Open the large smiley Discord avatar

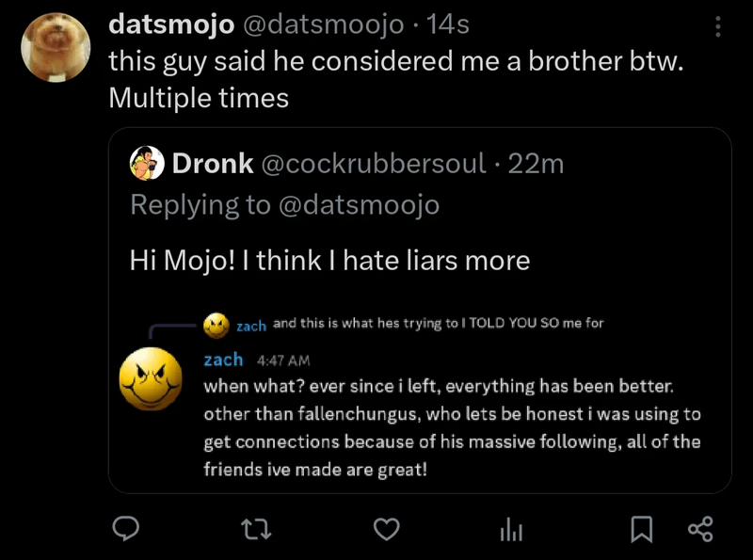pyautogui.click(x=151, y=378)
